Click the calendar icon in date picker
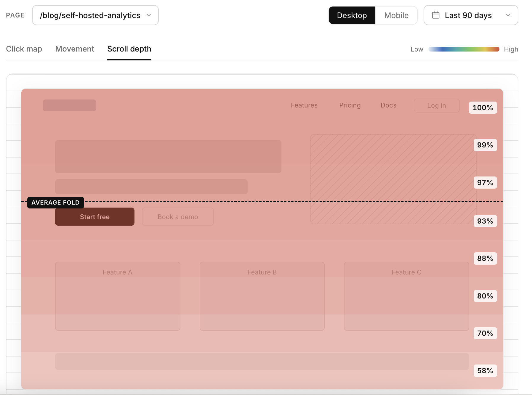This screenshot has width=532, height=395. [436, 15]
